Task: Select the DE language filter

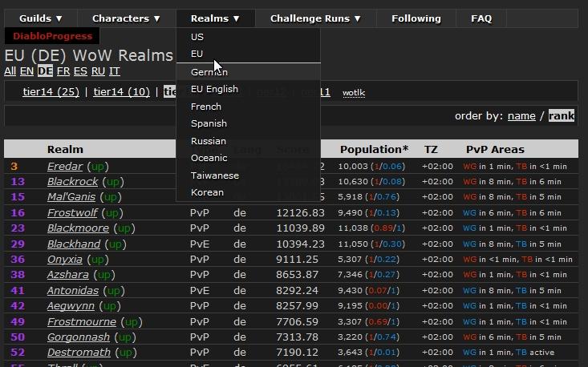Action: (45, 71)
